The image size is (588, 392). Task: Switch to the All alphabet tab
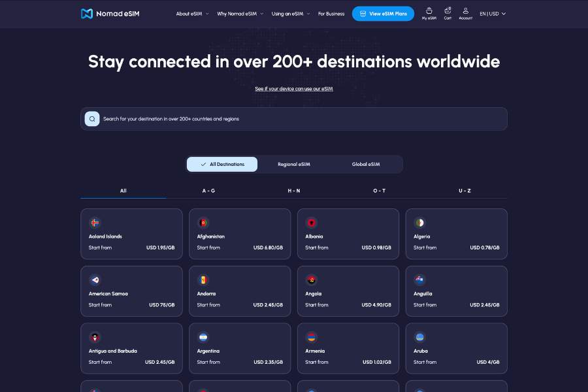(x=123, y=191)
